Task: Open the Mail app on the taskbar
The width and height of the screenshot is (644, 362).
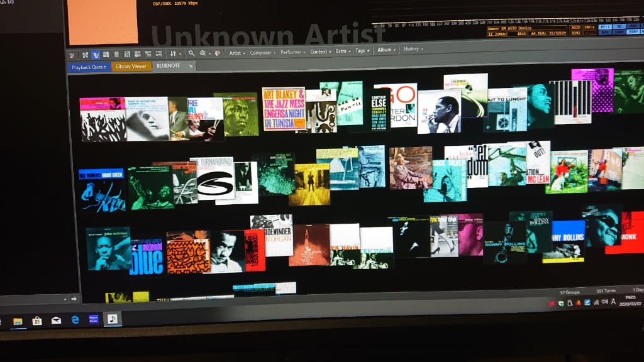Action: click(x=56, y=321)
